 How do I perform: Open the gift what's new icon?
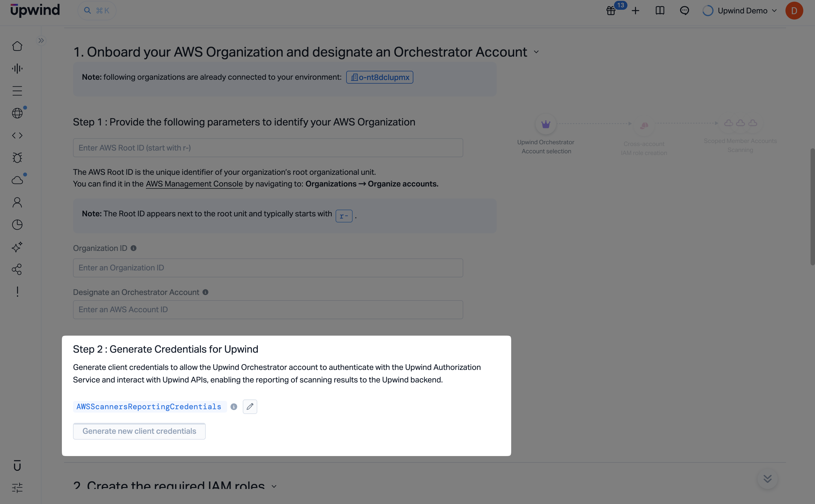[611, 11]
